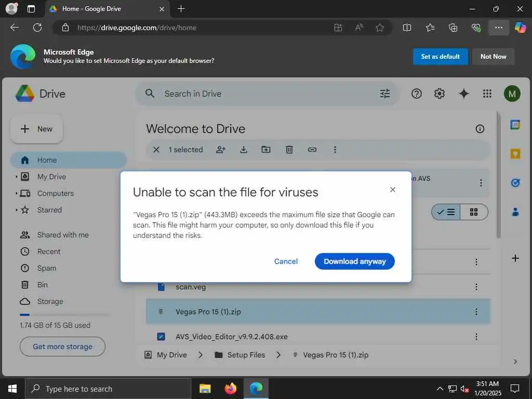Screen dimensions: 532x399
Task: Click Download anyway in the dialog
Action: click(354, 261)
